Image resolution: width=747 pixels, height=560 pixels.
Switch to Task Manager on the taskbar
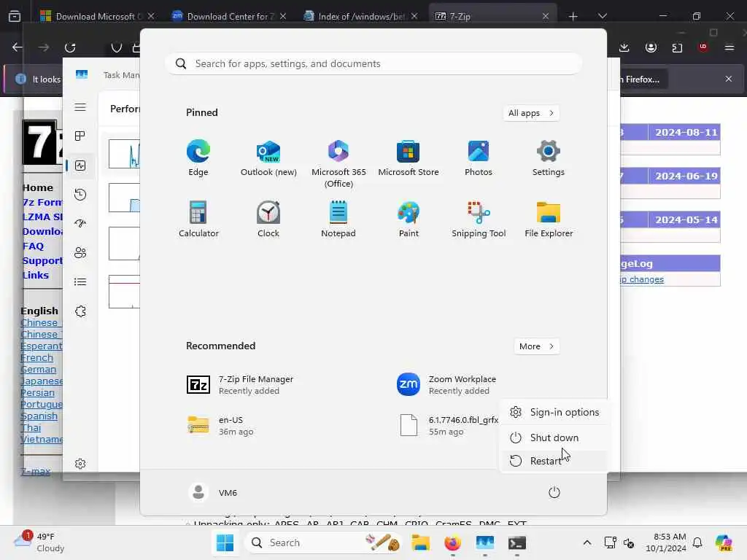484,542
